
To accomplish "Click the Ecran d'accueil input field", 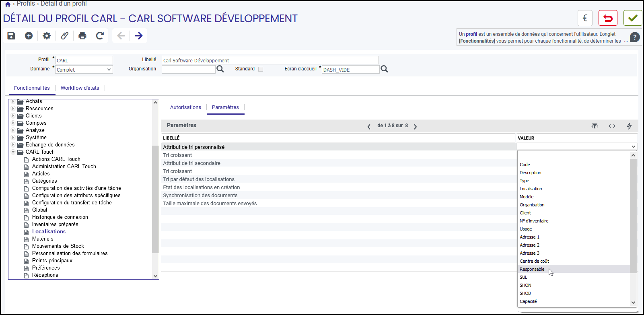I will (x=350, y=70).
